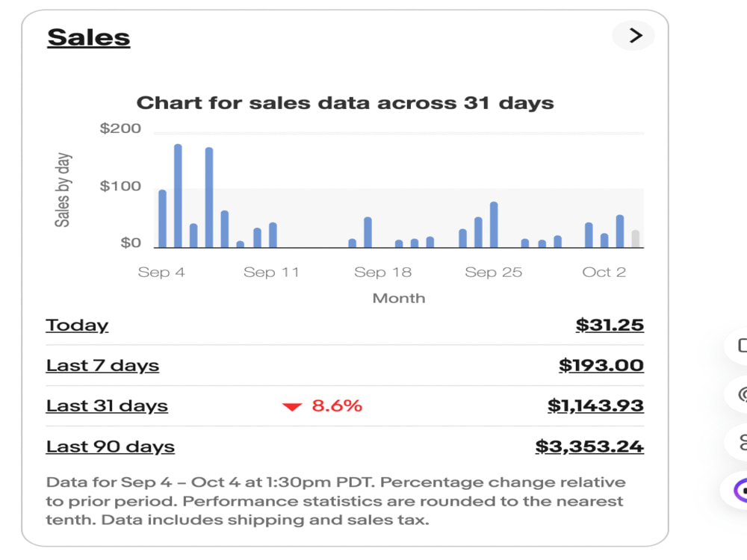Open the $193.00 sales amount
The image size is (747, 560).
point(601,365)
